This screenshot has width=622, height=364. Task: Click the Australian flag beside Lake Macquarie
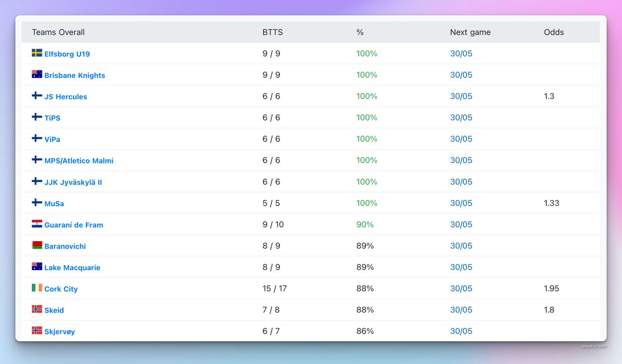coord(37,267)
